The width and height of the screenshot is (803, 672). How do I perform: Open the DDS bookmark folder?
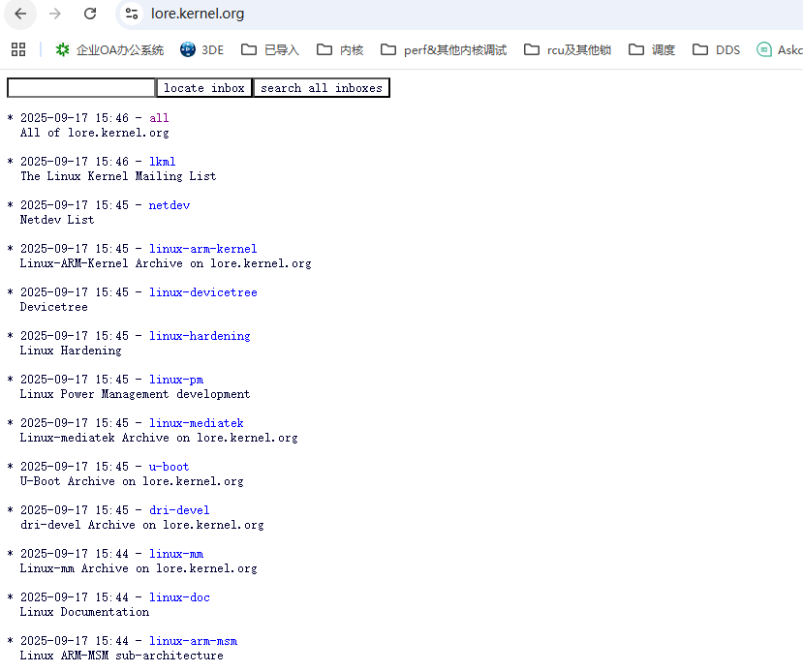[x=716, y=49]
